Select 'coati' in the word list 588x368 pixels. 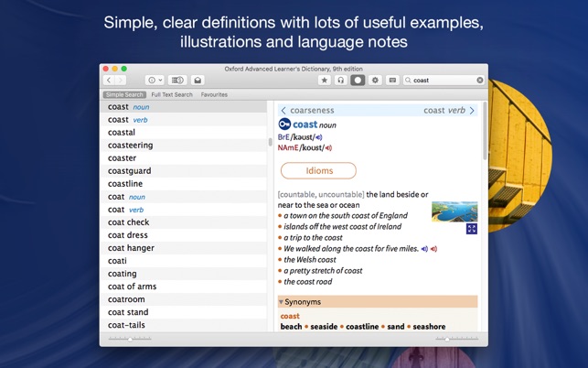coord(184,261)
